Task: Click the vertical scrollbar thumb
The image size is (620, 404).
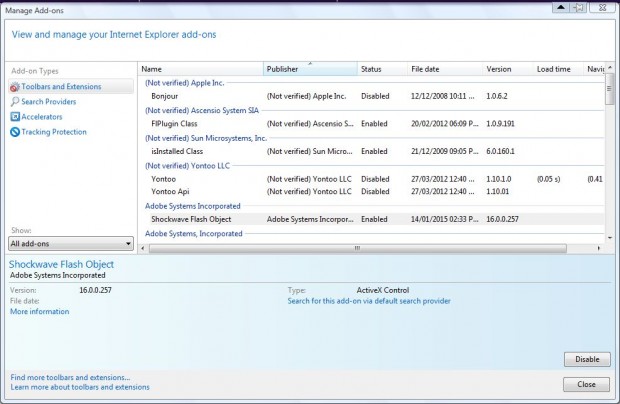Action: click(609, 89)
